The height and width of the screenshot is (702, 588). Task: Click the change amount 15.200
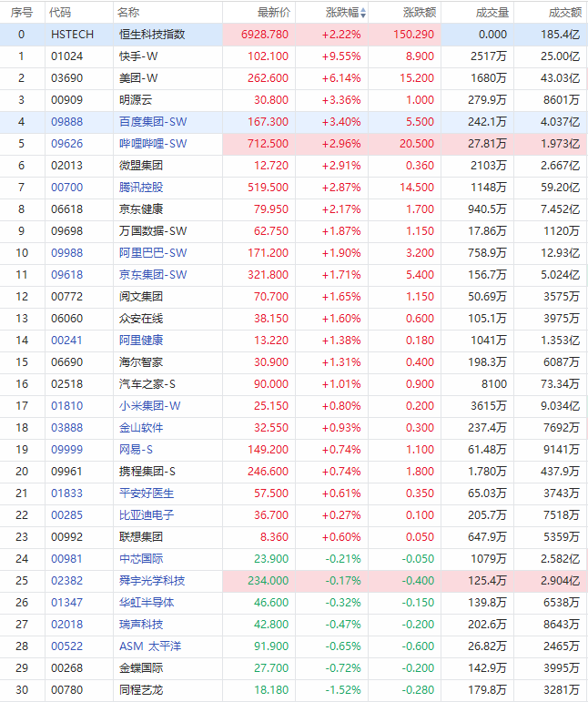pyautogui.click(x=417, y=78)
